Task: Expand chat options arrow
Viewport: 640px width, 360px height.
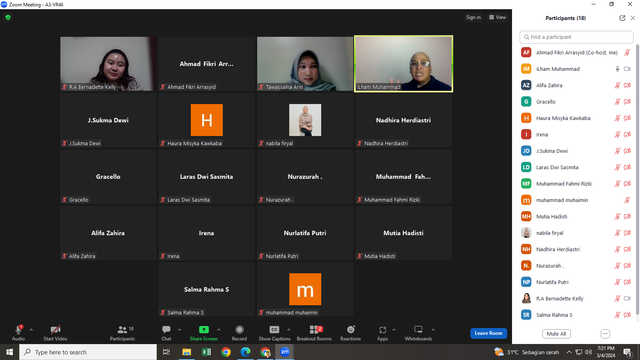Action: [x=180, y=329]
